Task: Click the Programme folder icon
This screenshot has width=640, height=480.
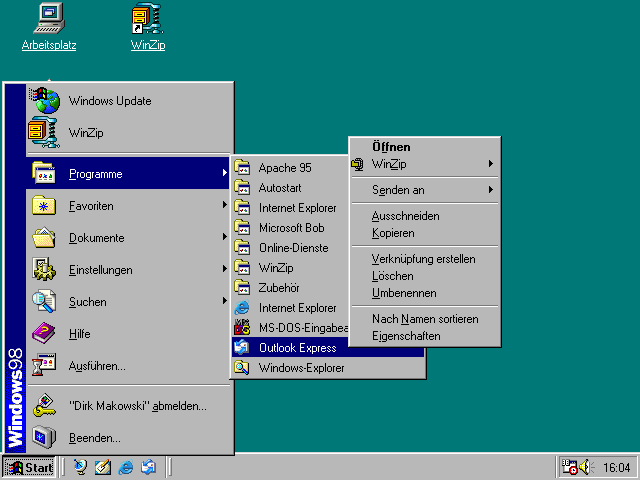Action: click(x=44, y=173)
